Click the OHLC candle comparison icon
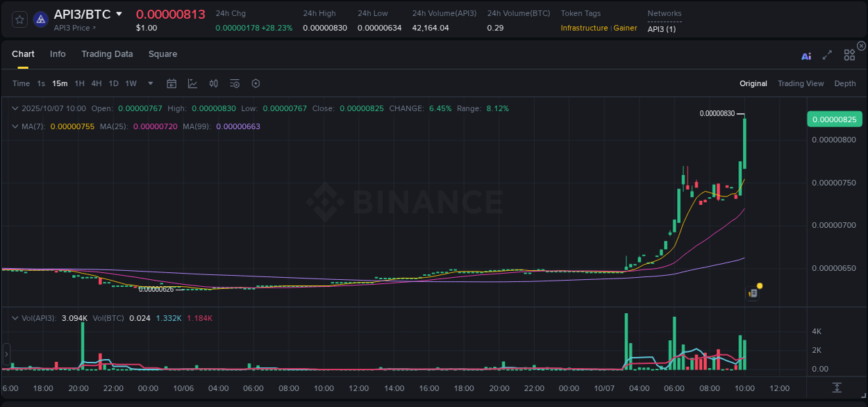The width and height of the screenshot is (868, 407). (x=214, y=83)
